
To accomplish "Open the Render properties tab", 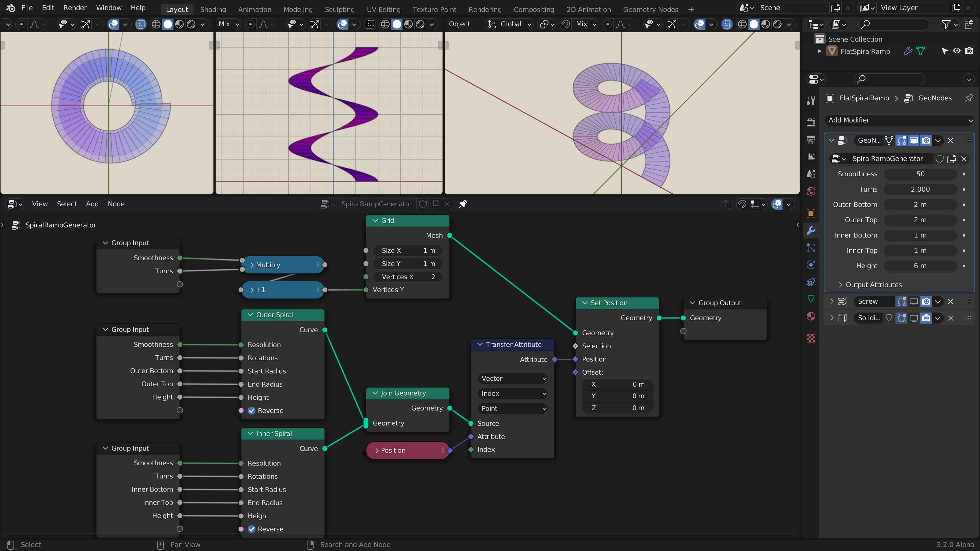I will (x=811, y=122).
